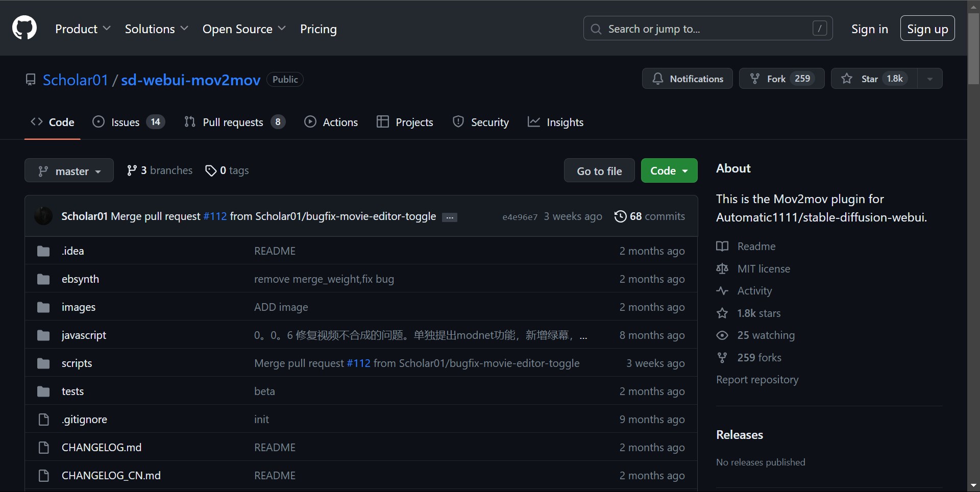
Task: Expand the star list dropdown arrow
Action: (929, 79)
